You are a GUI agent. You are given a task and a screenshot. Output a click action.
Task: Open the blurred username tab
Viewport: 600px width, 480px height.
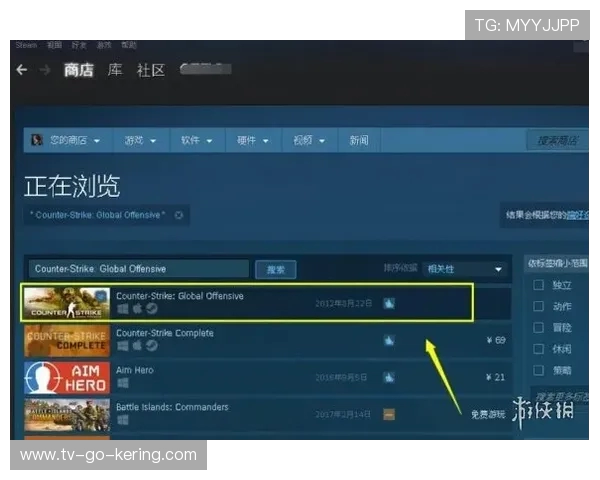[x=206, y=69]
